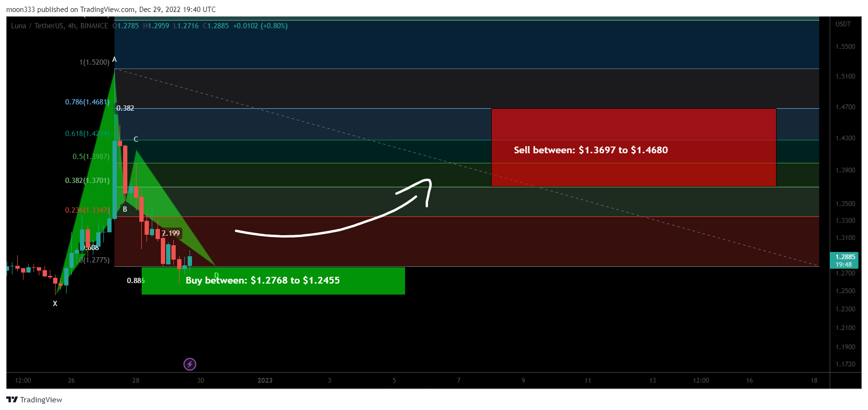
Task: Click the 'moon333 published on TradingView.com' caption
Action: click(x=71, y=10)
